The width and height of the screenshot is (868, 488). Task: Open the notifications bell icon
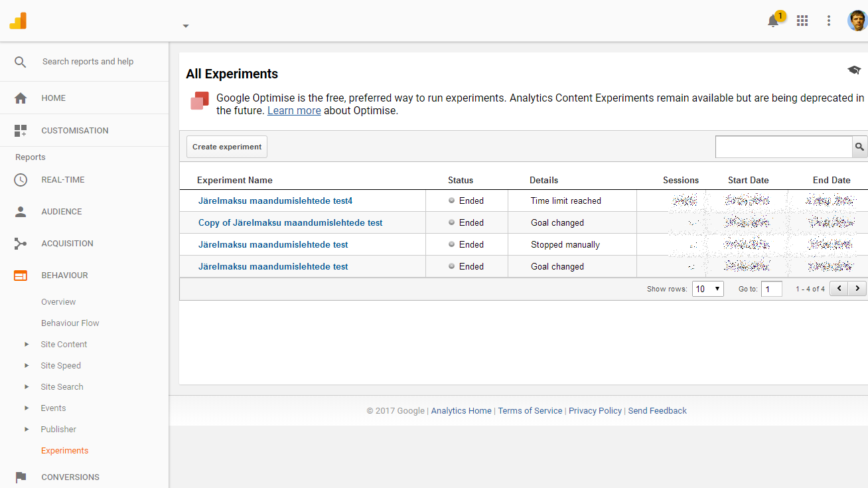(x=773, y=21)
